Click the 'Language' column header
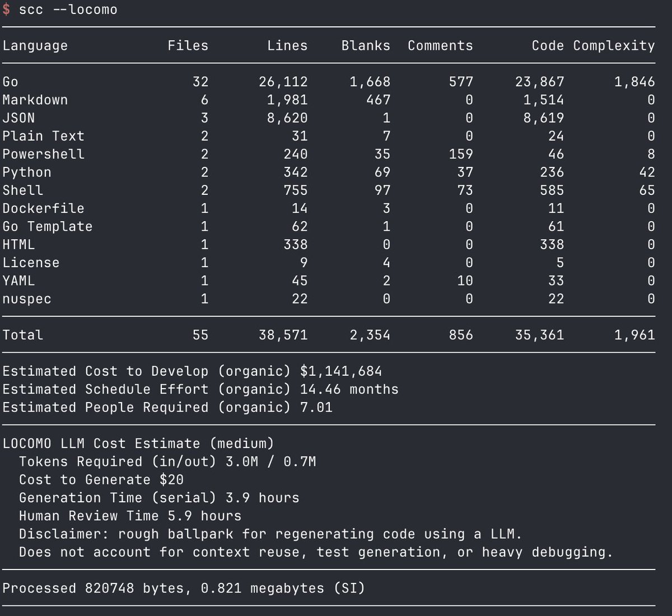 35,46
